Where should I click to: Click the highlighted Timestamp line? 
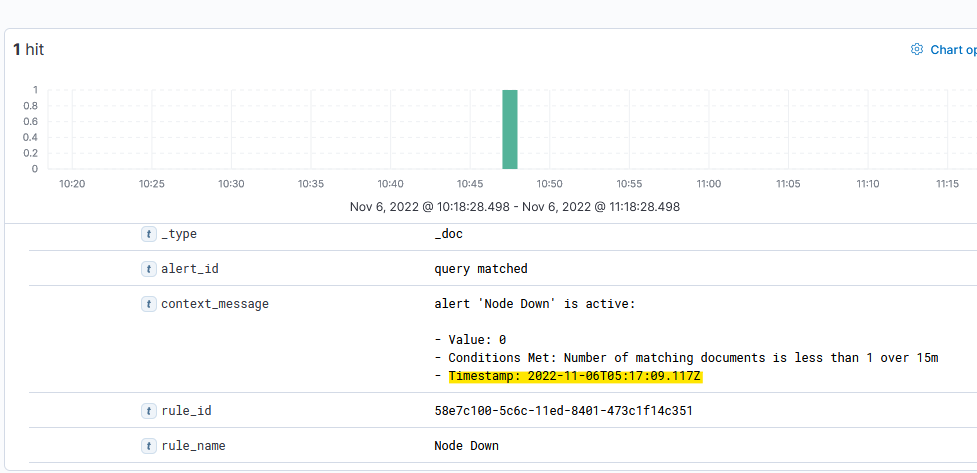576,376
